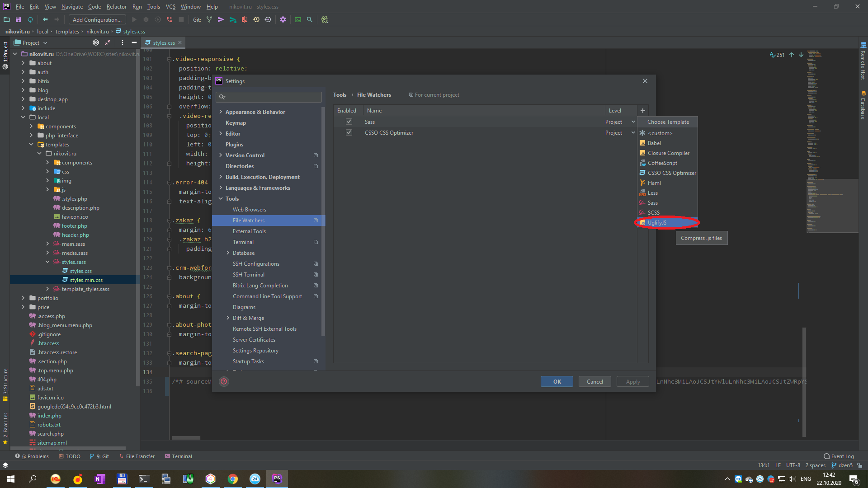The height and width of the screenshot is (488, 868).
Task: Click the Back navigation arrow in toolbar
Action: tap(45, 19)
